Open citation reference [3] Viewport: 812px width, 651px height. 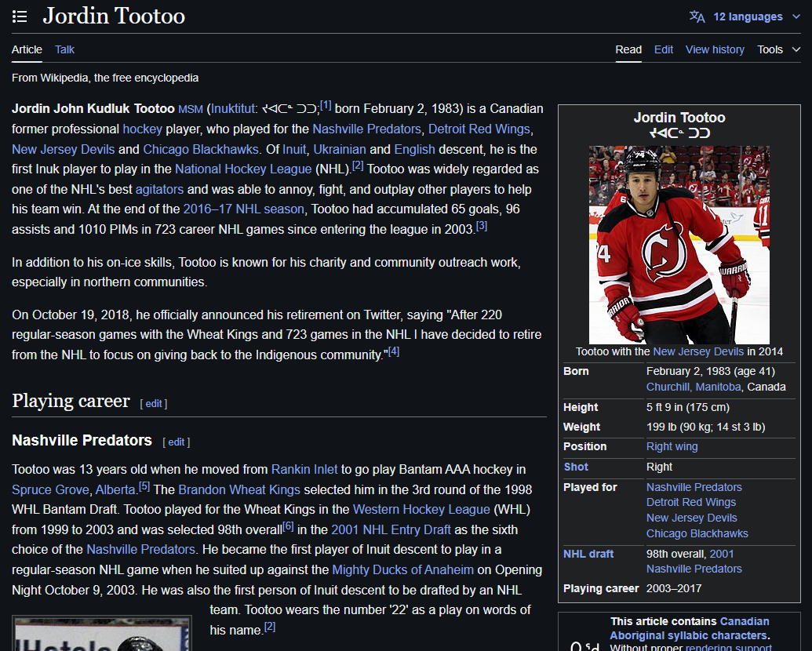coord(482,226)
